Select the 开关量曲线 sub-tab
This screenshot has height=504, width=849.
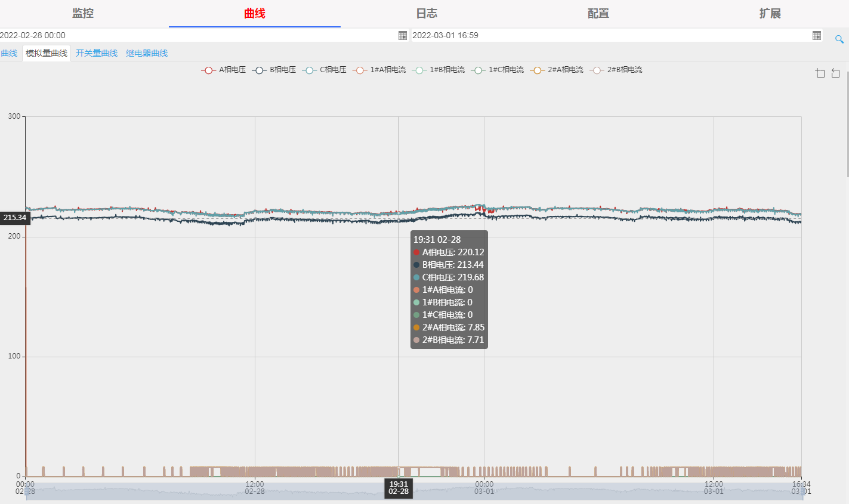click(x=97, y=53)
